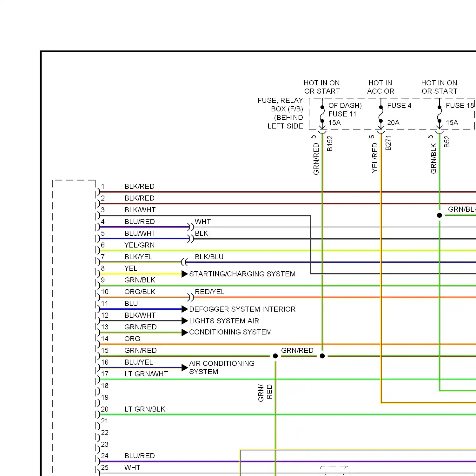Click the splice connector before RED/YEL label
Viewport: 476px width, 476px height.
point(190,297)
